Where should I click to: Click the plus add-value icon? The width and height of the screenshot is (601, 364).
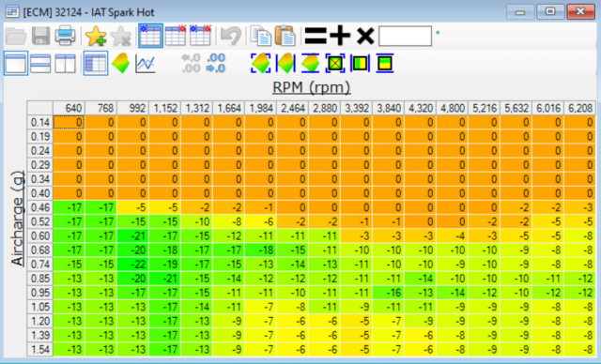point(340,36)
